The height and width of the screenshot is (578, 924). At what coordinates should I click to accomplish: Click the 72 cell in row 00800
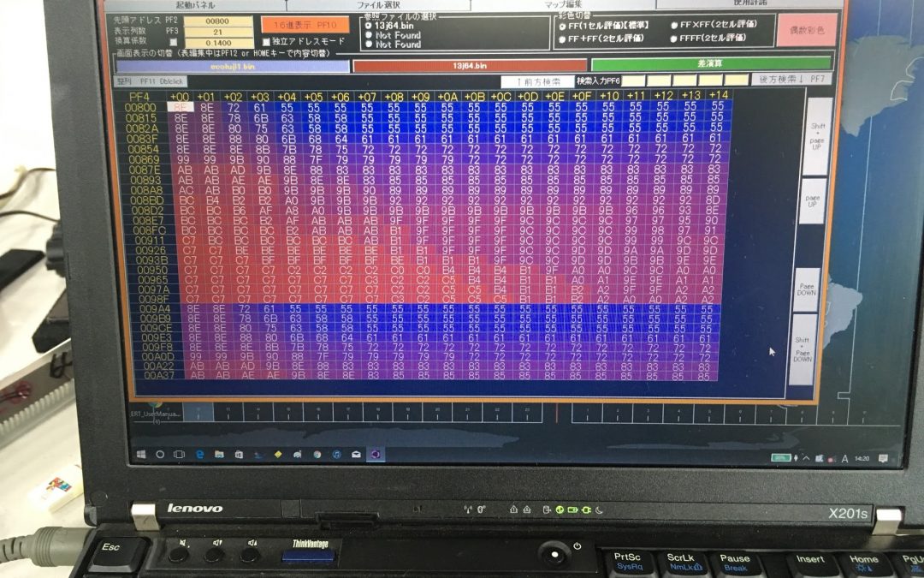click(234, 107)
